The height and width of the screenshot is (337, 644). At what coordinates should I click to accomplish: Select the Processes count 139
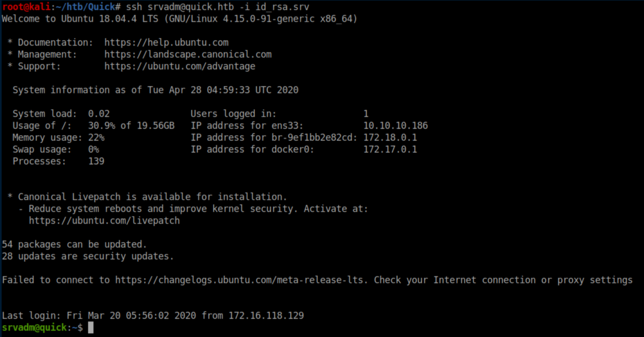[x=96, y=161]
